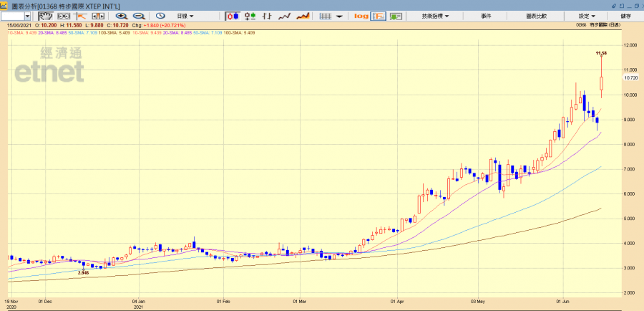644x311 pixels.
Task: Open the clock time period icon
Action: pos(160,15)
